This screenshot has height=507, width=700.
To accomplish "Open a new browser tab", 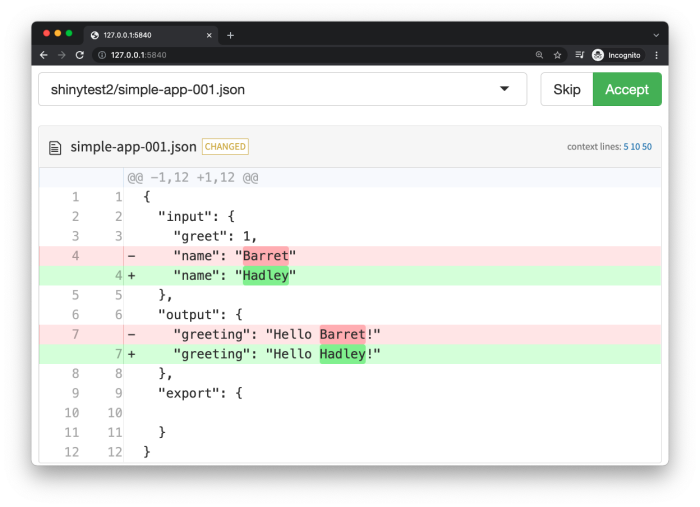I will pyautogui.click(x=230, y=35).
